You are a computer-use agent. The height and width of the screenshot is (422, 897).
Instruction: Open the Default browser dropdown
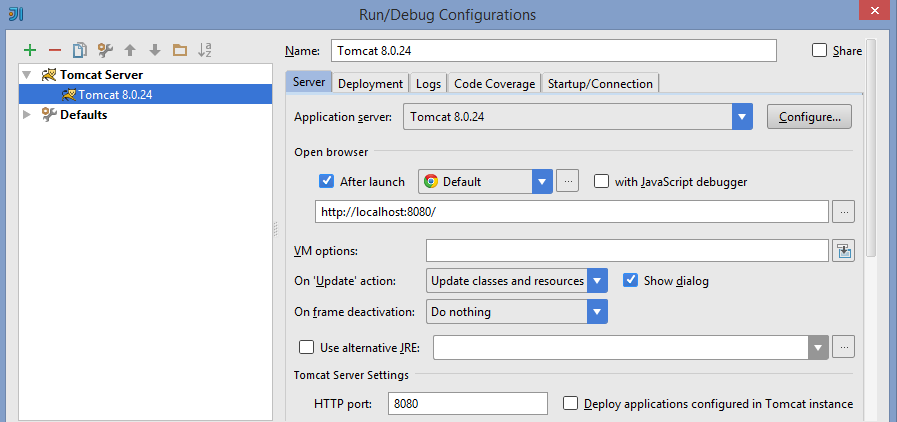click(x=485, y=182)
